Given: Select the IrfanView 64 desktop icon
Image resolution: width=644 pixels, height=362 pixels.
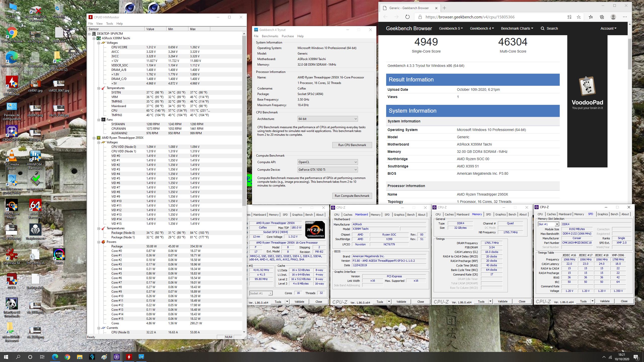Looking at the screenshot, I should [12, 257].
